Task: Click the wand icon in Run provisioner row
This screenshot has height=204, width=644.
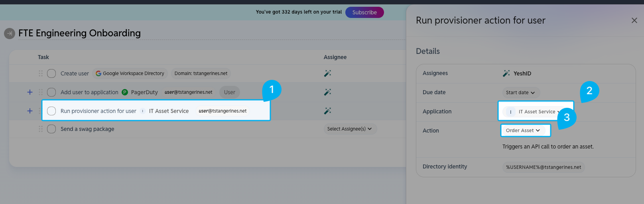Action: click(327, 111)
